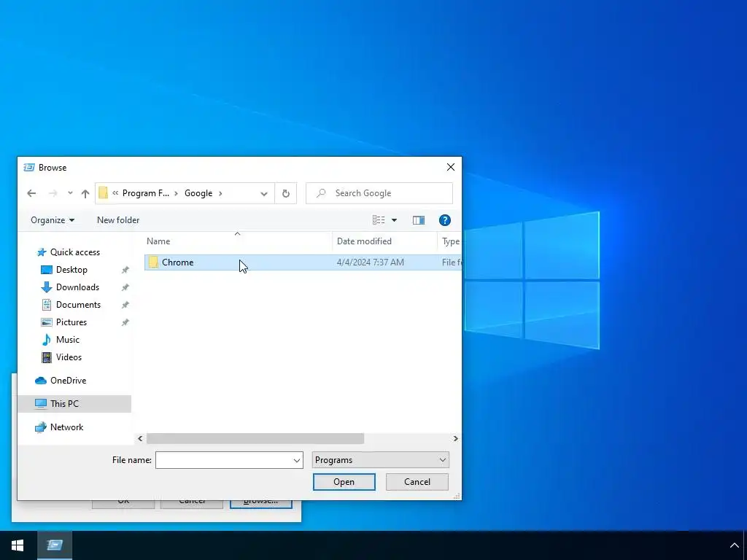Image resolution: width=747 pixels, height=560 pixels.
Task: Sort by the Date modified column
Action: point(384,241)
